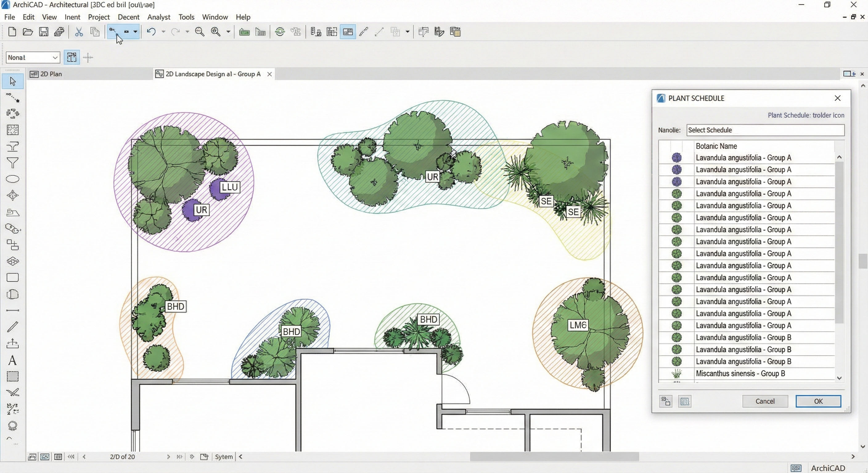Select the Ellipse tool in toolbox
Image resolution: width=868 pixels, height=473 pixels.
coord(12,179)
